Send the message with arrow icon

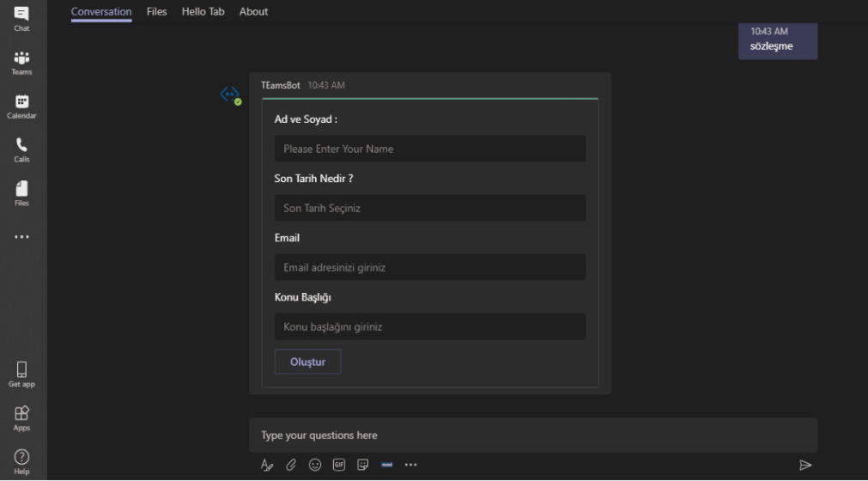click(x=805, y=465)
